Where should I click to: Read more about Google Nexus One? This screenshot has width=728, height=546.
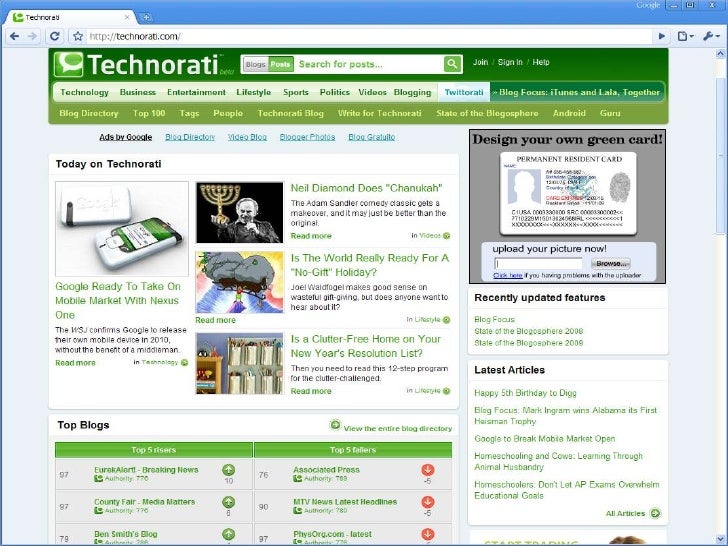pos(75,363)
